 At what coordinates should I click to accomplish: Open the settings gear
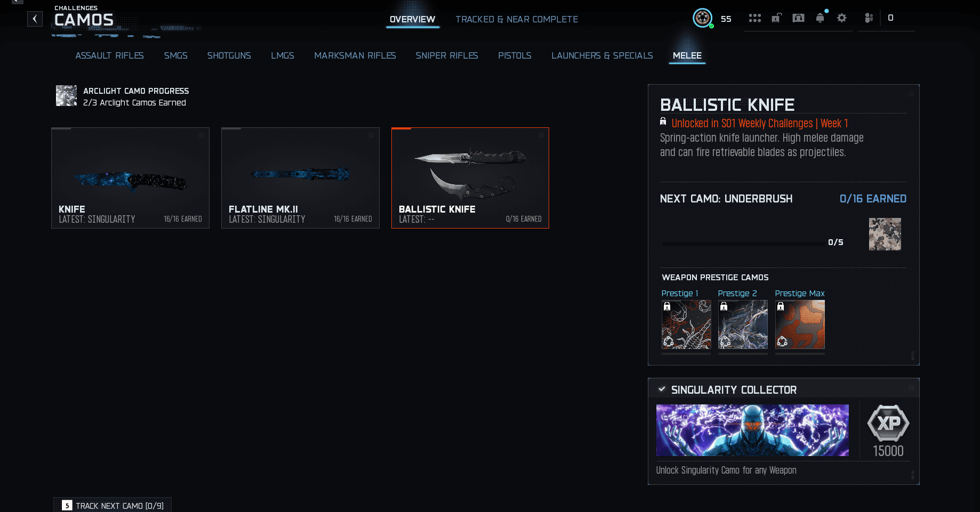[x=842, y=18]
